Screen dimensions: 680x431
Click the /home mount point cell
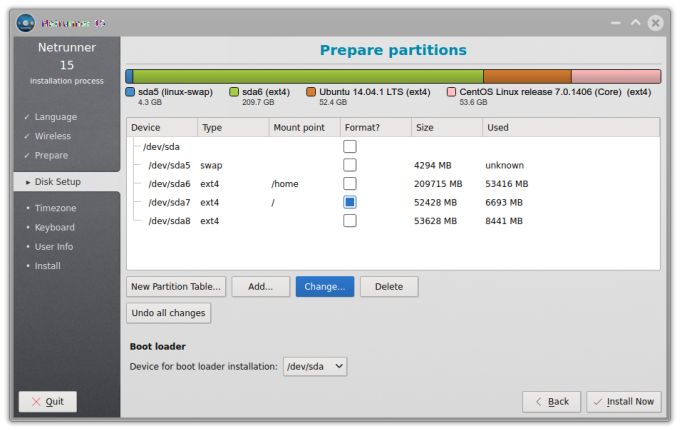click(x=285, y=184)
